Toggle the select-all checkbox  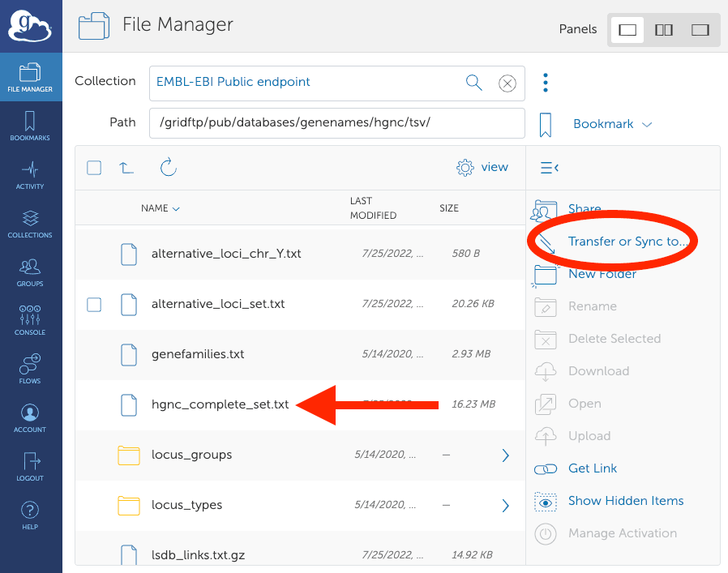pyautogui.click(x=94, y=168)
